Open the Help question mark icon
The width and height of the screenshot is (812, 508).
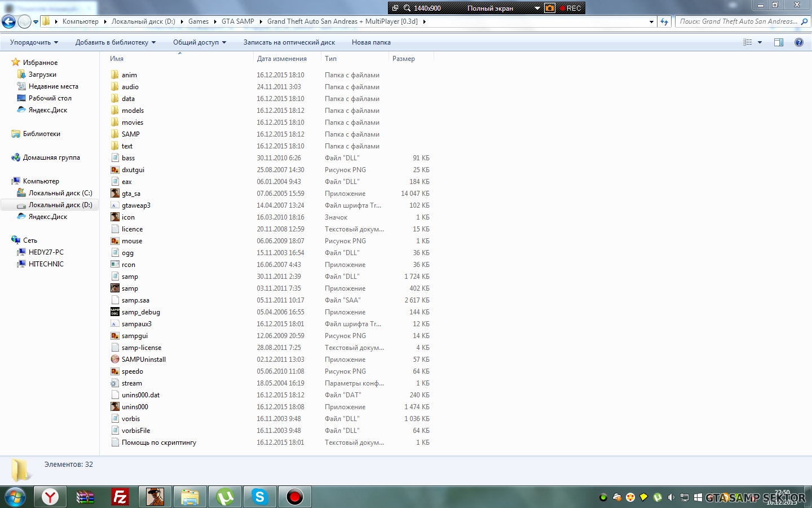(x=798, y=42)
